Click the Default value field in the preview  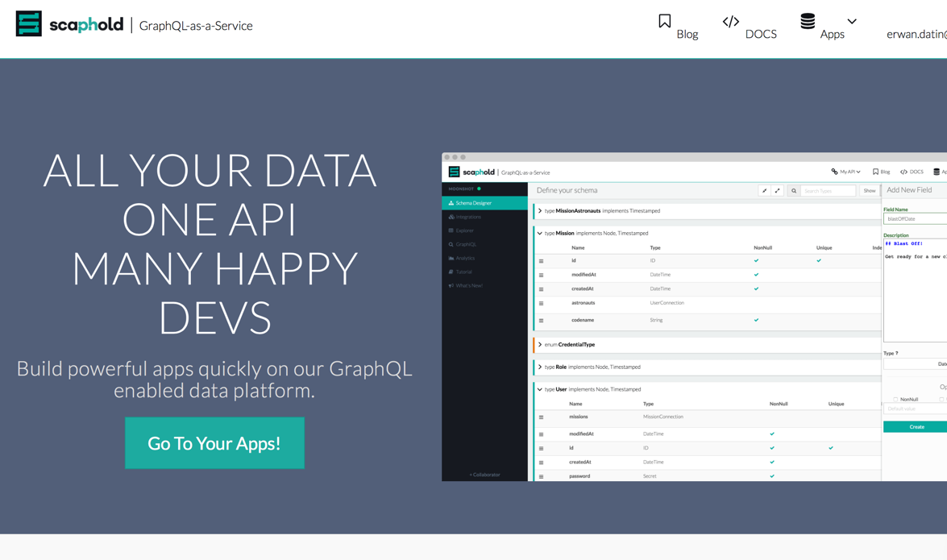[x=915, y=409]
